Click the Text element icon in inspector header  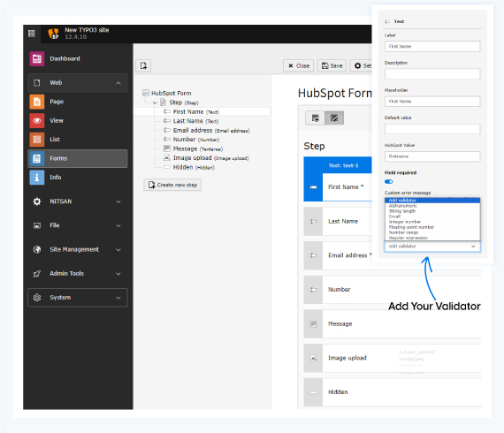(x=387, y=22)
